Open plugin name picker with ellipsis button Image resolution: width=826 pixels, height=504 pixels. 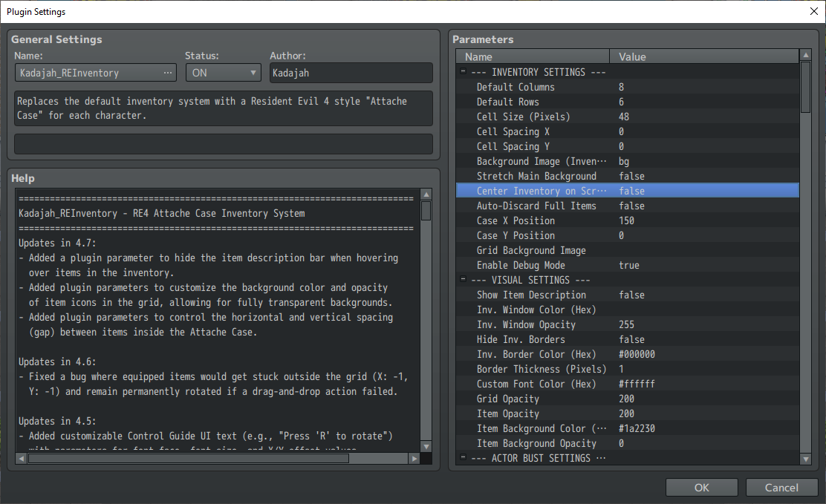pyautogui.click(x=168, y=73)
